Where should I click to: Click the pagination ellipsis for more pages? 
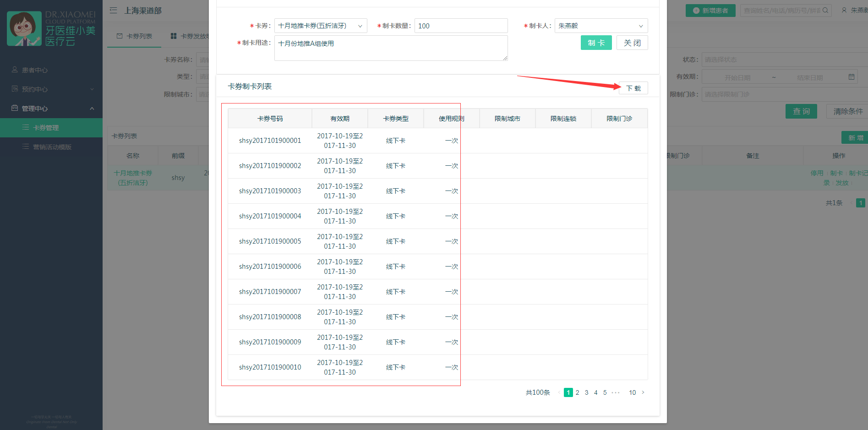(x=616, y=392)
